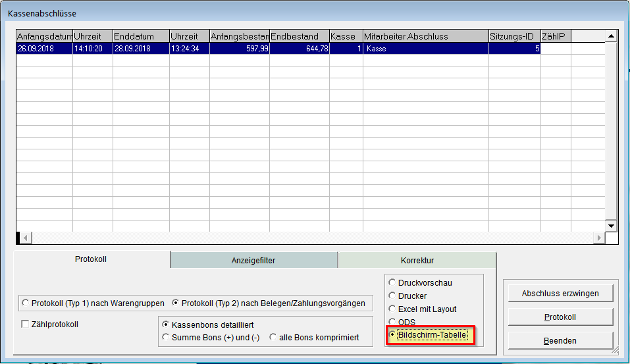Open the Korrektur tab

[417, 260]
